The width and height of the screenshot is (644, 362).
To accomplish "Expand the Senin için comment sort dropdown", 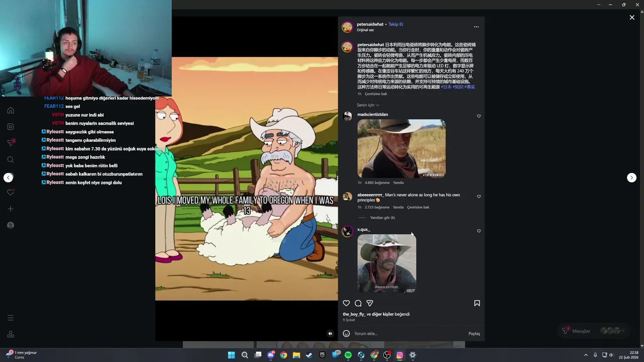I will point(368,105).
